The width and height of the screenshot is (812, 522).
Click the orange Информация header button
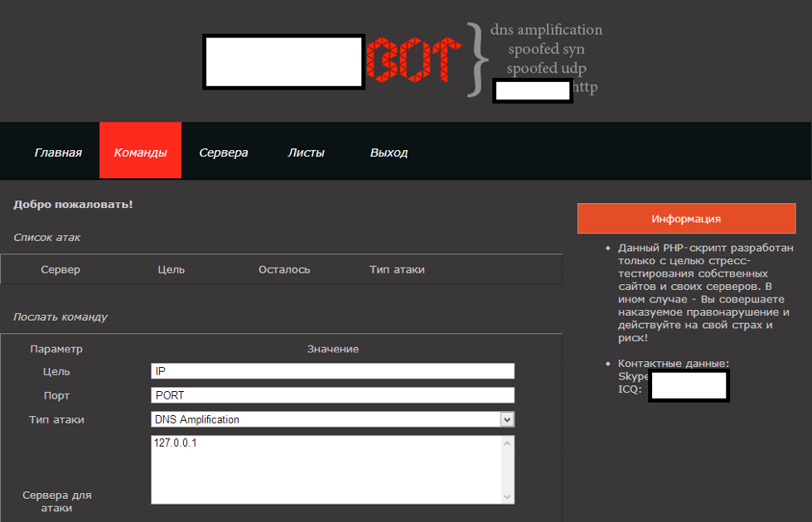(686, 219)
